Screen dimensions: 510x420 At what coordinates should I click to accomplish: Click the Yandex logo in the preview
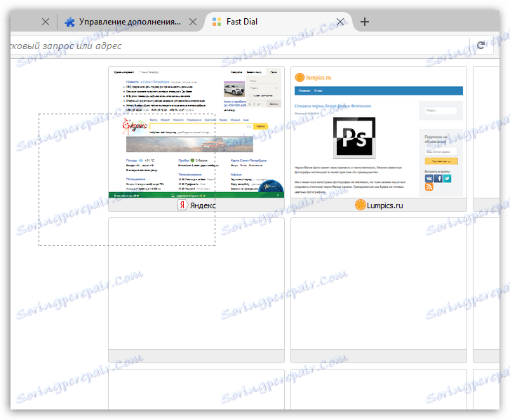pos(134,126)
